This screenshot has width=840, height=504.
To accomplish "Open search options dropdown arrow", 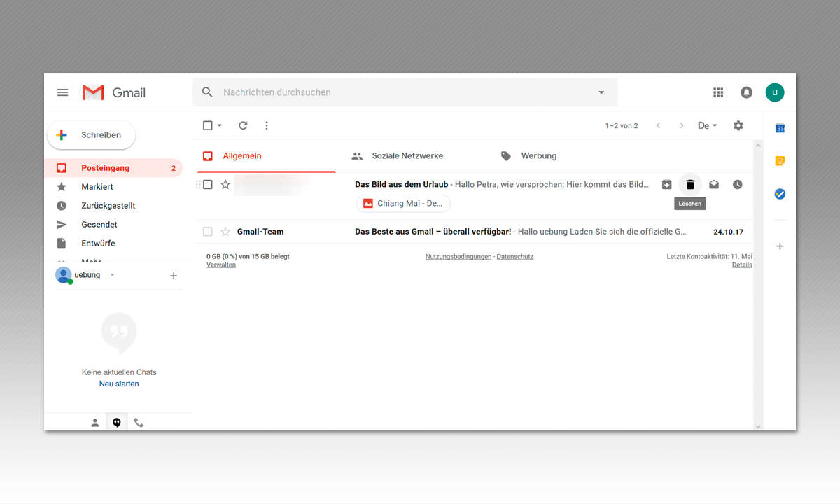I will (601, 92).
